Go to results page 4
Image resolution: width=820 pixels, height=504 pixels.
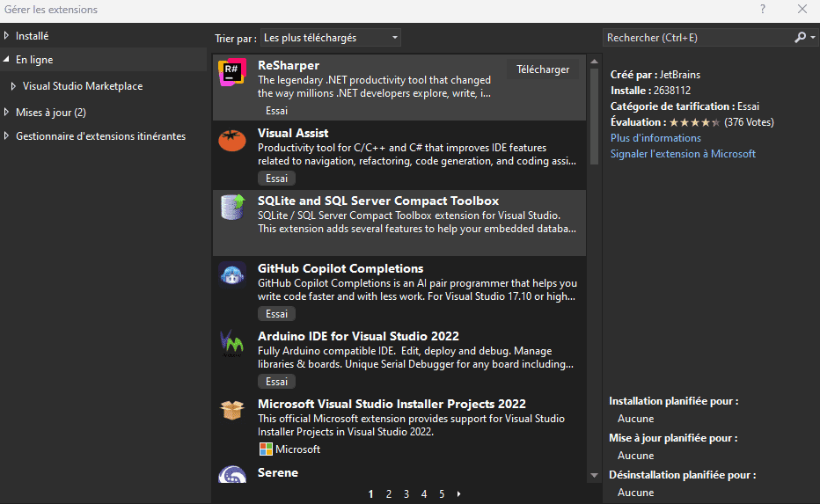pos(424,494)
